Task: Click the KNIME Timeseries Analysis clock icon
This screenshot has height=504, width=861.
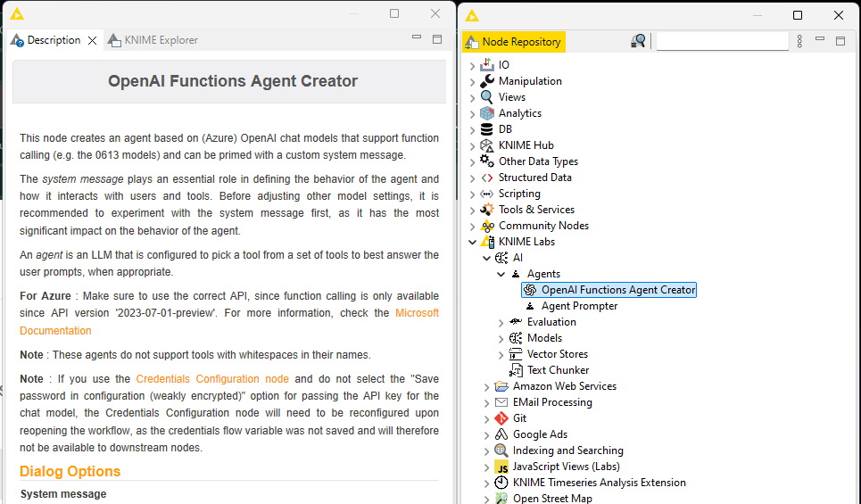Action: pyautogui.click(x=501, y=483)
